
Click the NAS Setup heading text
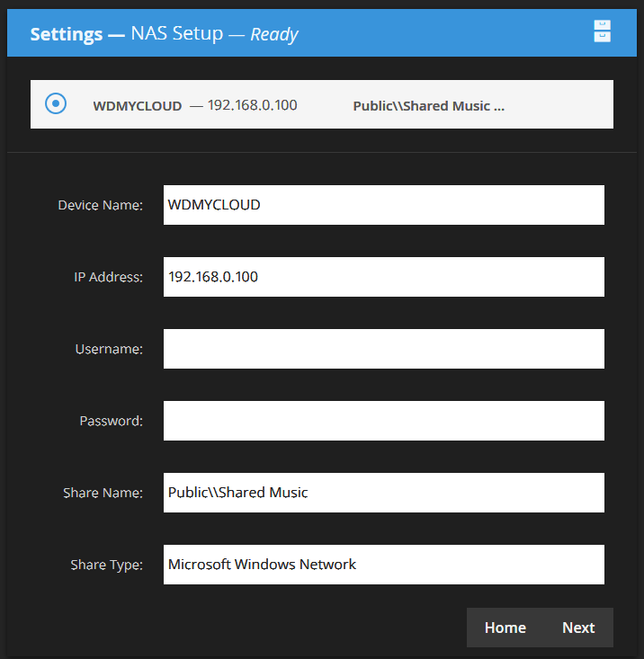177,33
